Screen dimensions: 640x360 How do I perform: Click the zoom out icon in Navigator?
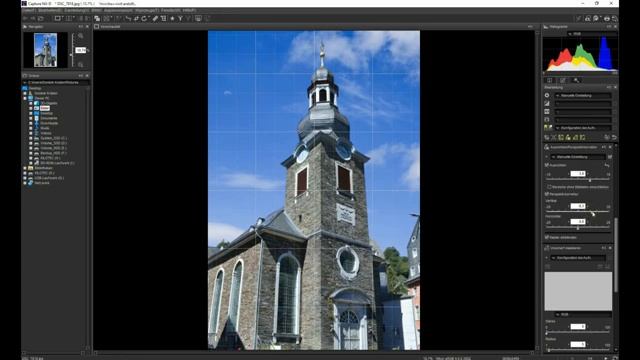81,64
